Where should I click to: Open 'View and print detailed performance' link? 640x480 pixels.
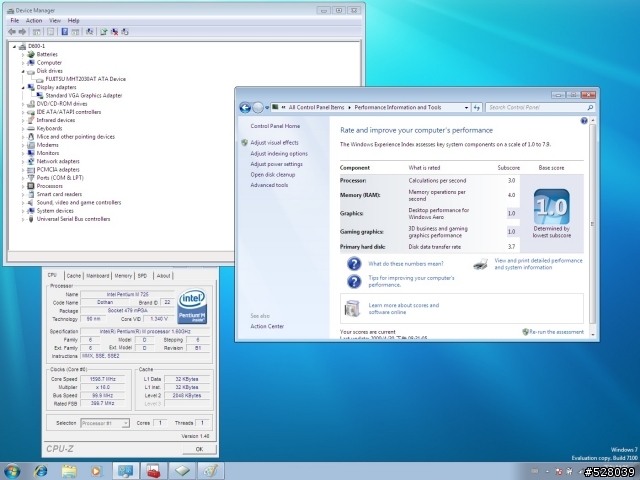click(538, 264)
